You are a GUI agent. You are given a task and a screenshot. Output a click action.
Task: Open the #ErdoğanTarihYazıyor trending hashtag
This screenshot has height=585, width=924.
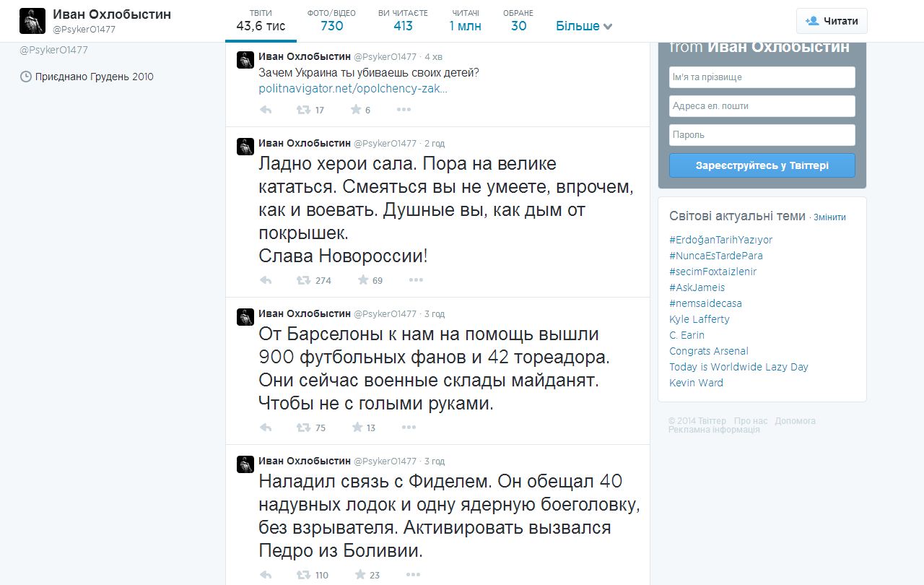pos(721,240)
